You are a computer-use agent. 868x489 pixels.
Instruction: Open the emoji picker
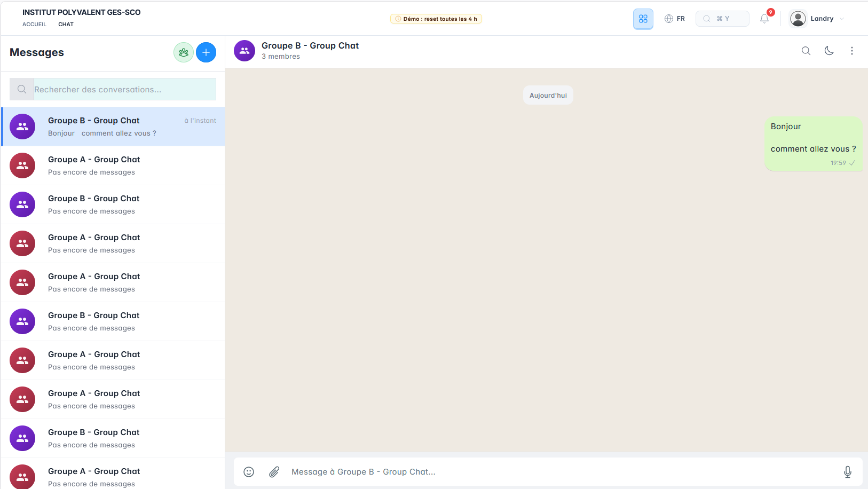(249, 472)
